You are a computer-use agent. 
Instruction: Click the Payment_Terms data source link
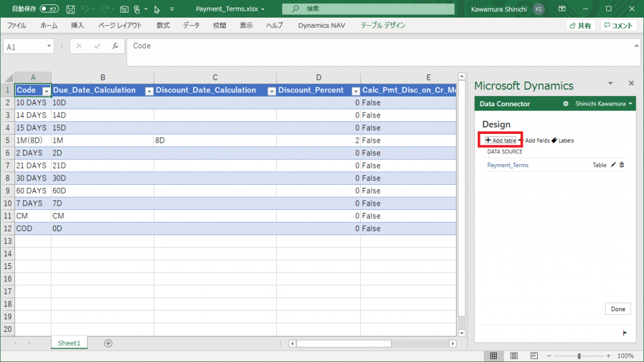coord(508,165)
